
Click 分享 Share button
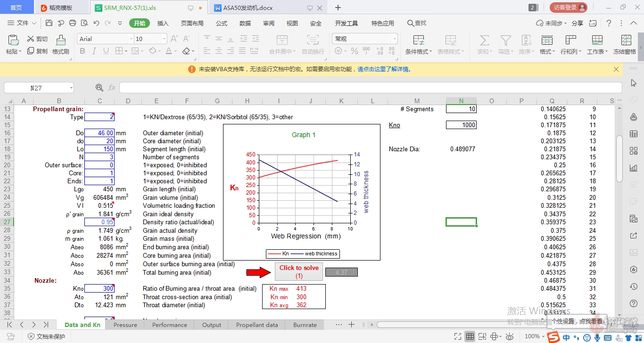pos(578,23)
